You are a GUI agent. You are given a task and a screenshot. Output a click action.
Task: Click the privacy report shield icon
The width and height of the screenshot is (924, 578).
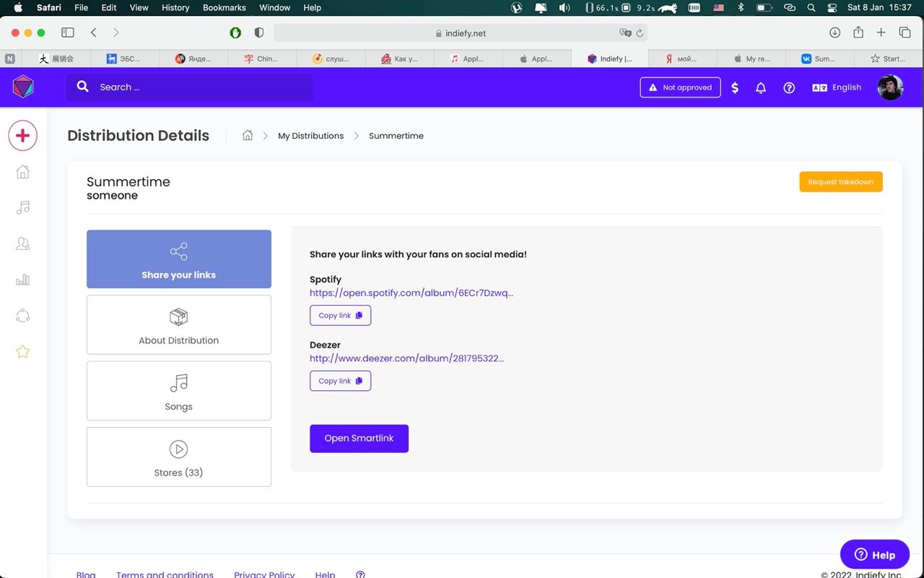[259, 33]
